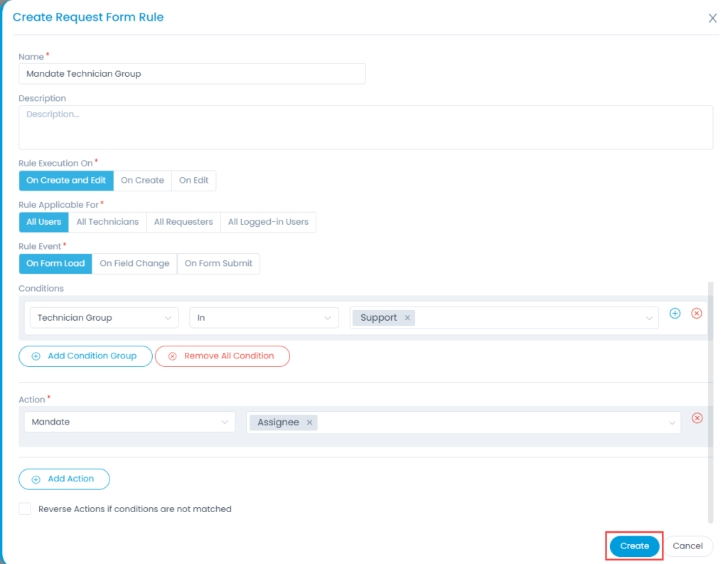Image resolution: width=728 pixels, height=564 pixels.
Task: Focus the Description text area
Action: pyautogui.click(x=366, y=128)
